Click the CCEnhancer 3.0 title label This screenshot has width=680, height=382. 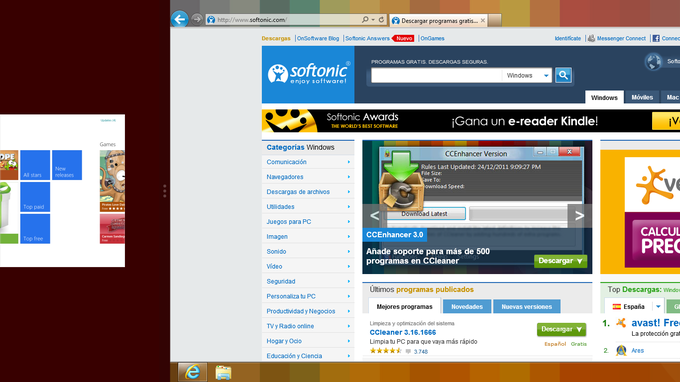coord(395,235)
